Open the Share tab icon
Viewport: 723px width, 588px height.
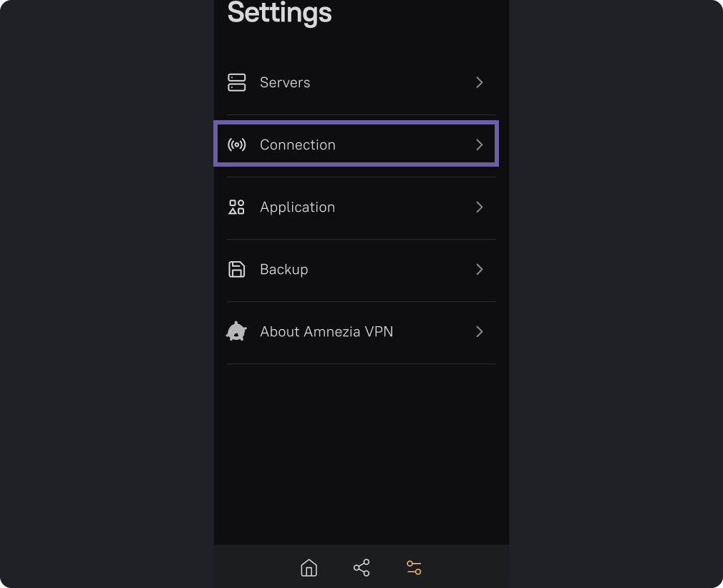[361, 568]
